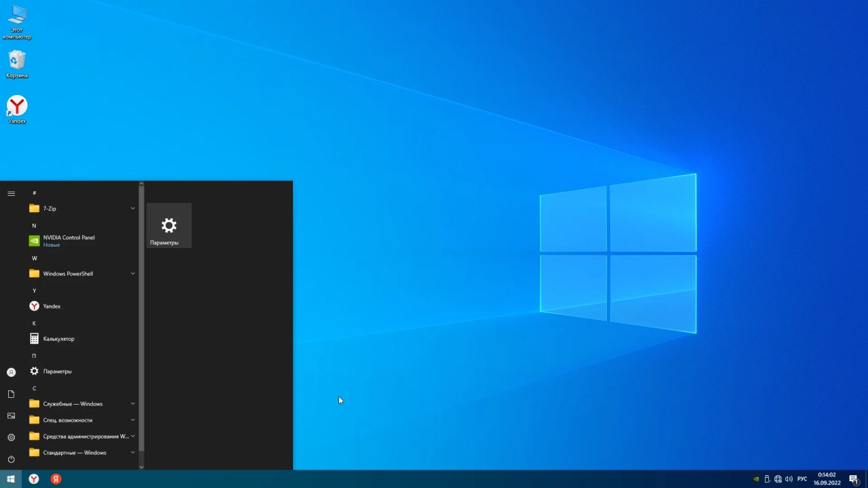Expand Стандартные — Windows chevron

[133, 453]
